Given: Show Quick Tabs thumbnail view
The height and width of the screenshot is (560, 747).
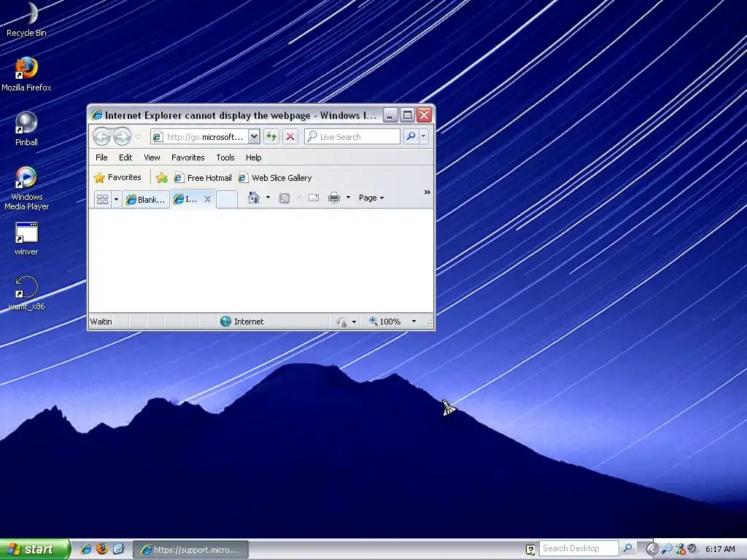Looking at the screenshot, I should click(102, 200).
